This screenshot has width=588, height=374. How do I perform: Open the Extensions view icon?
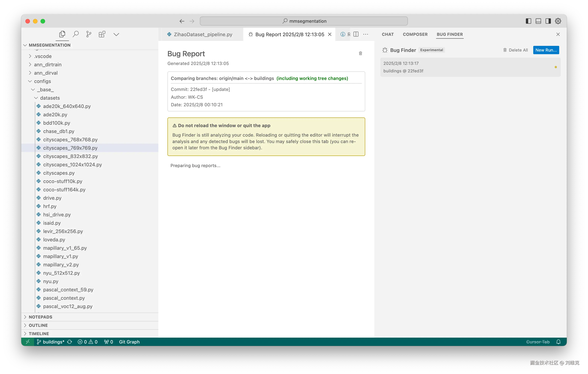(102, 34)
